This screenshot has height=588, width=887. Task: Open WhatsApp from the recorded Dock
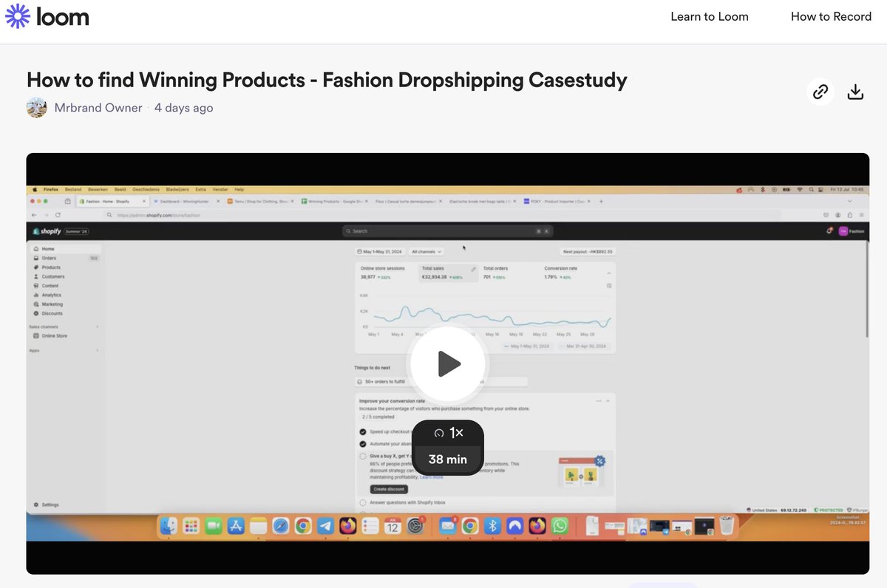click(560, 526)
